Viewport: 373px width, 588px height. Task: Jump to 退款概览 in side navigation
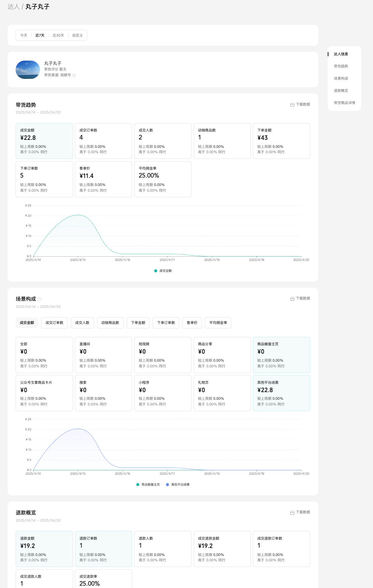point(341,91)
